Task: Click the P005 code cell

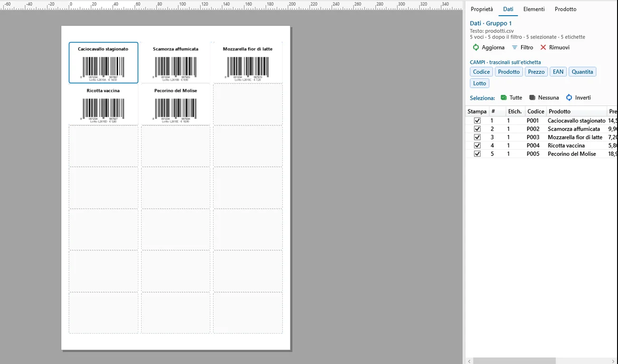Action: pyautogui.click(x=533, y=154)
